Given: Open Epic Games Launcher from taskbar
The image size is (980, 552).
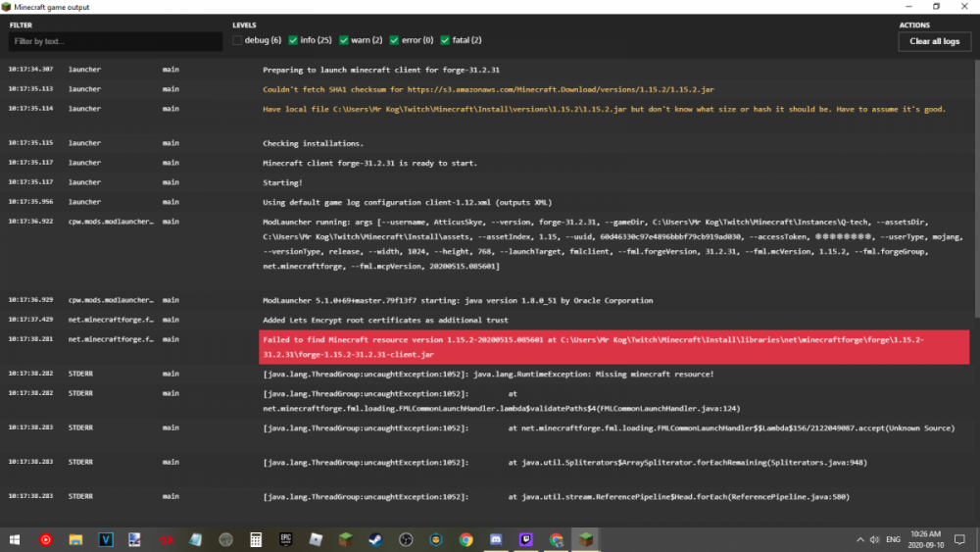Looking at the screenshot, I should (285, 539).
